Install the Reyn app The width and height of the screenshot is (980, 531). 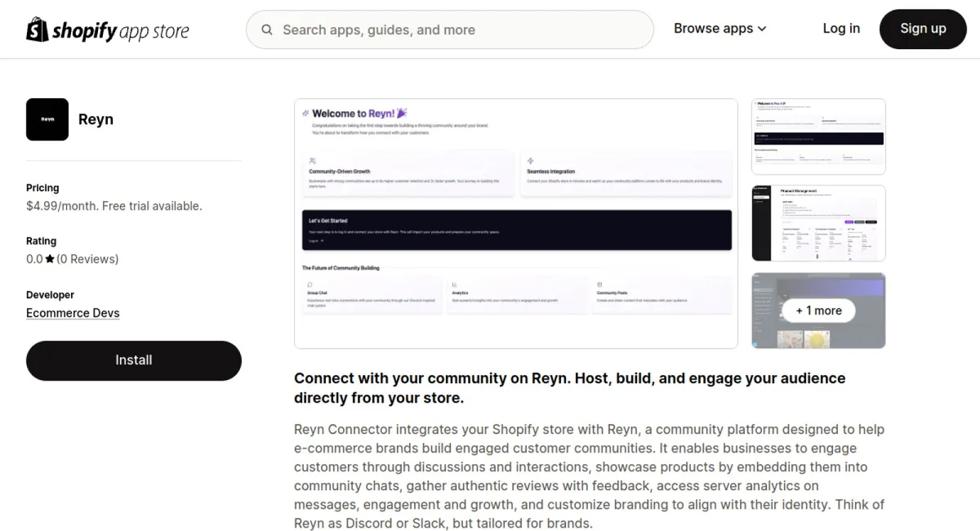pyautogui.click(x=133, y=360)
